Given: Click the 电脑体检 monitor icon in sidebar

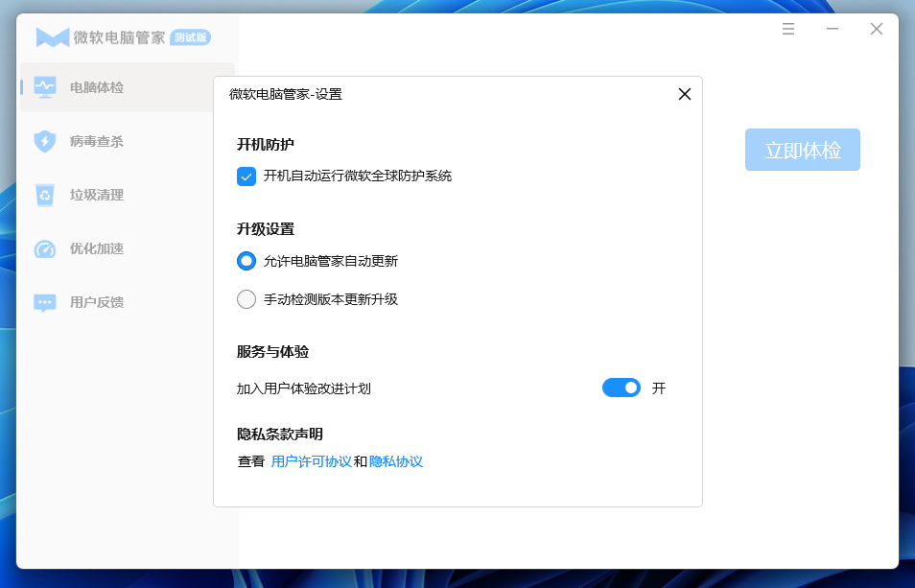Looking at the screenshot, I should (45, 87).
